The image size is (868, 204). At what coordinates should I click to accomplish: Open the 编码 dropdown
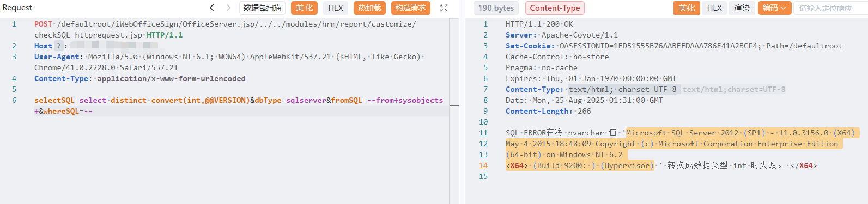[x=774, y=8]
